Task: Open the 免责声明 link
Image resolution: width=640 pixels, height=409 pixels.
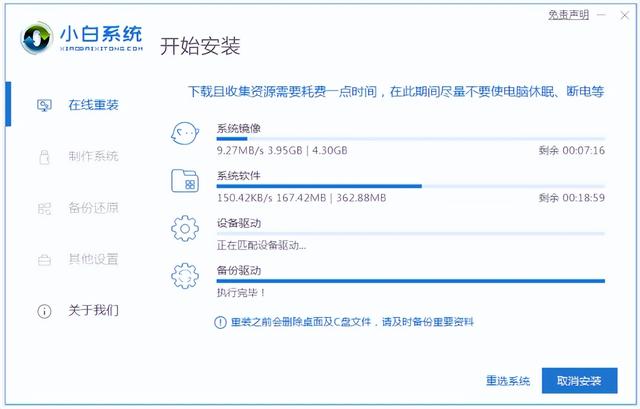Action: point(566,14)
